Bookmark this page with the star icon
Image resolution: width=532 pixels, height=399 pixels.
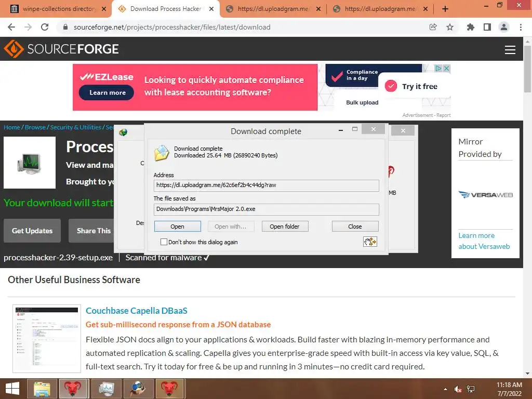[450, 27]
